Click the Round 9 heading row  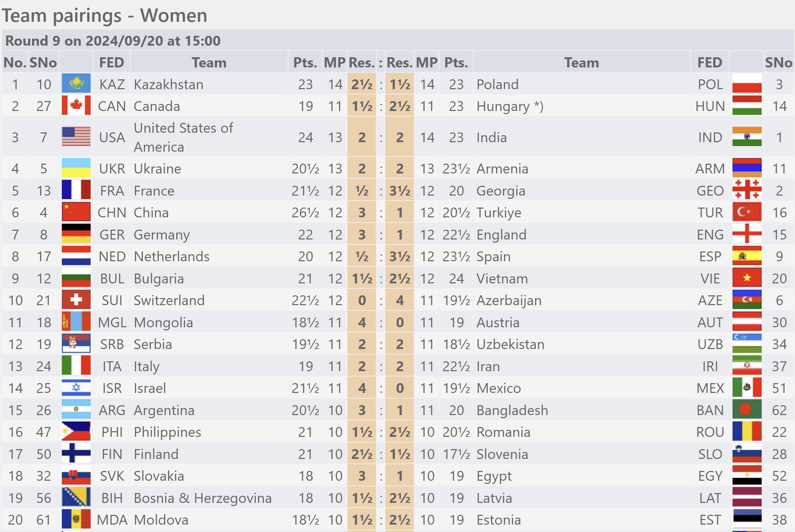(x=398, y=40)
